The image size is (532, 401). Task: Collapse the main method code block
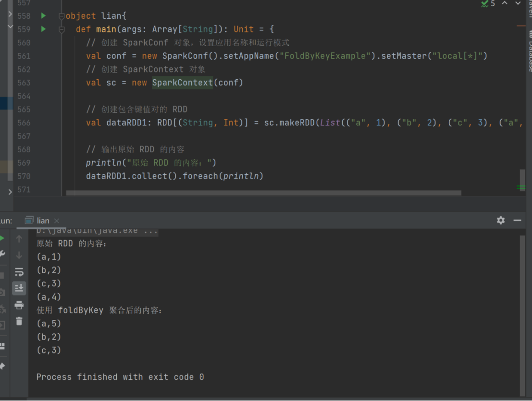click(x=62, y=29)
